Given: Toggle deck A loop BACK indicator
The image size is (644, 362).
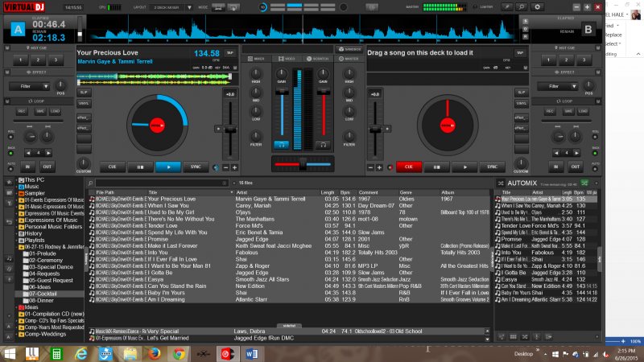Looking at the screenshot, I should (x=10, y=153).
